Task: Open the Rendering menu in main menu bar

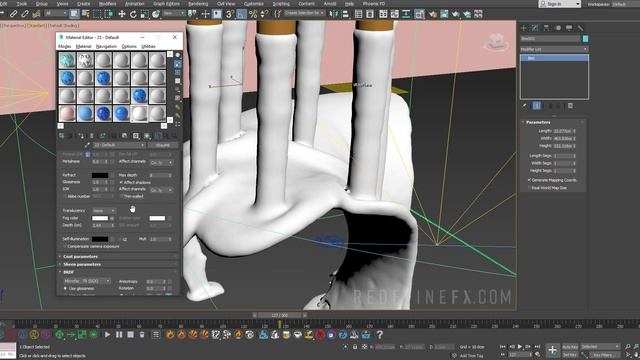Action: coord(198,4)
